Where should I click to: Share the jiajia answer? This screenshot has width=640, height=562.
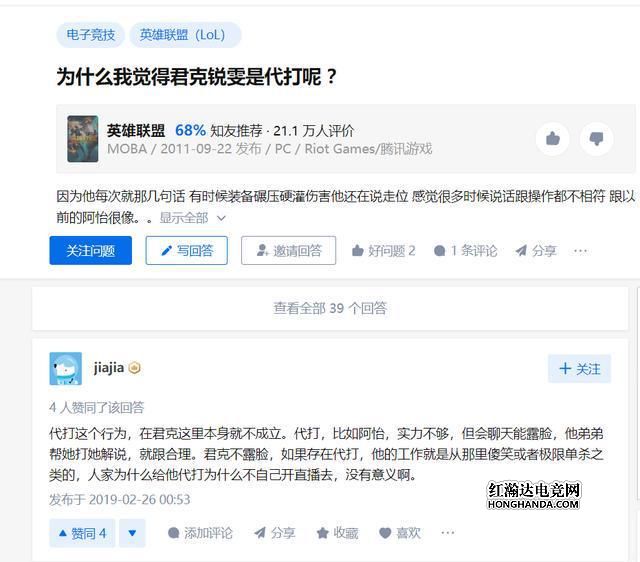(274, 533)
